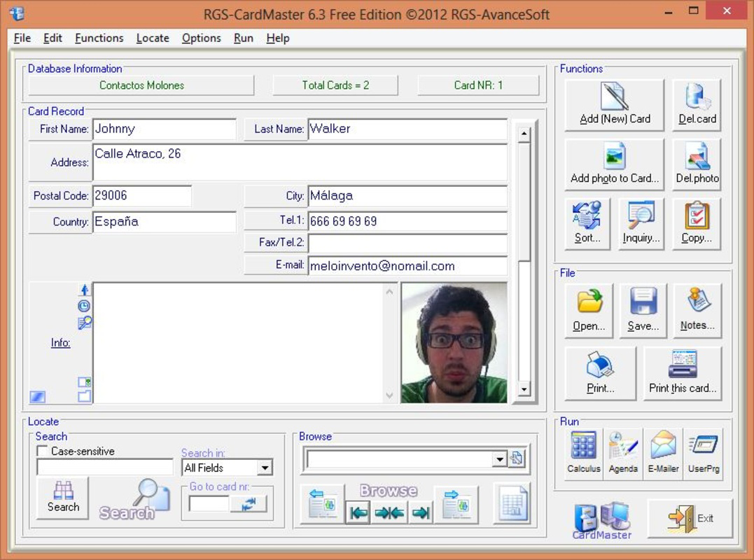Delete the current card via Del.card

(696, 104)
